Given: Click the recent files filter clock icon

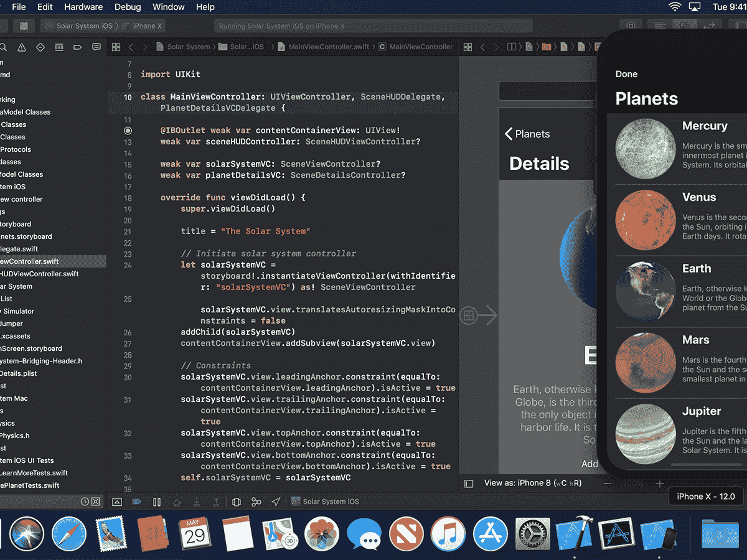Looking at the screenshot, I should pyautogui.click(x=85, y=502).
